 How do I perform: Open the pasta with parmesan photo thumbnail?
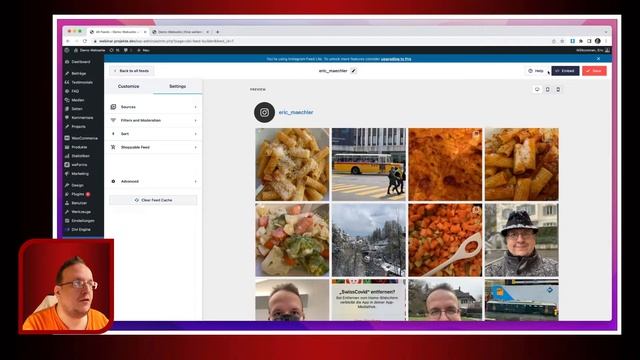(x=292, y=164)
